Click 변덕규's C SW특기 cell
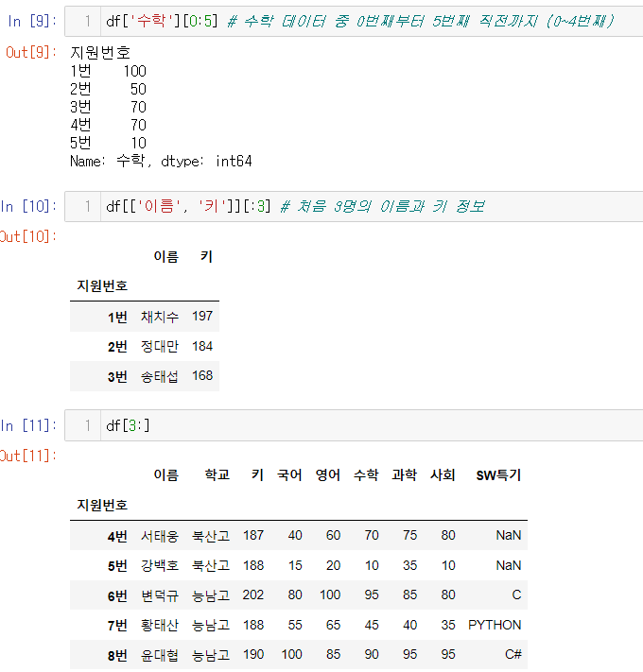The height and width of the screenshot is (672, 643). [x=516, y=594]
